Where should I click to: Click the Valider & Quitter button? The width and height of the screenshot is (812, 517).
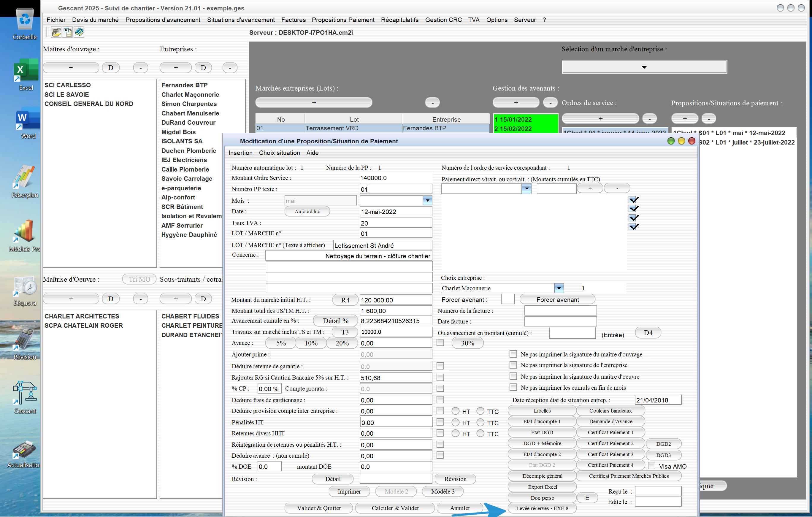coord(319,508)
